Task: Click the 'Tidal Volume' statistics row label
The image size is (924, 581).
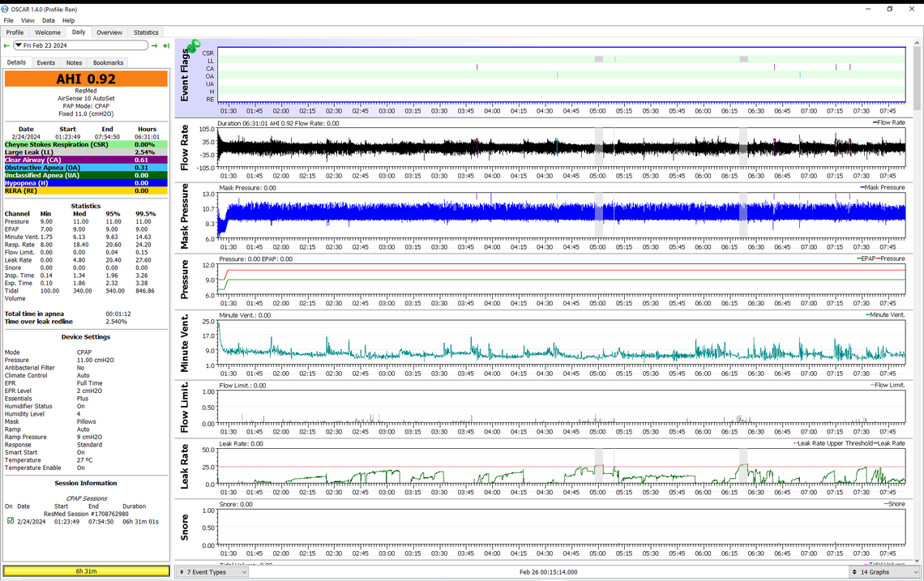Action: click(16, 295)
